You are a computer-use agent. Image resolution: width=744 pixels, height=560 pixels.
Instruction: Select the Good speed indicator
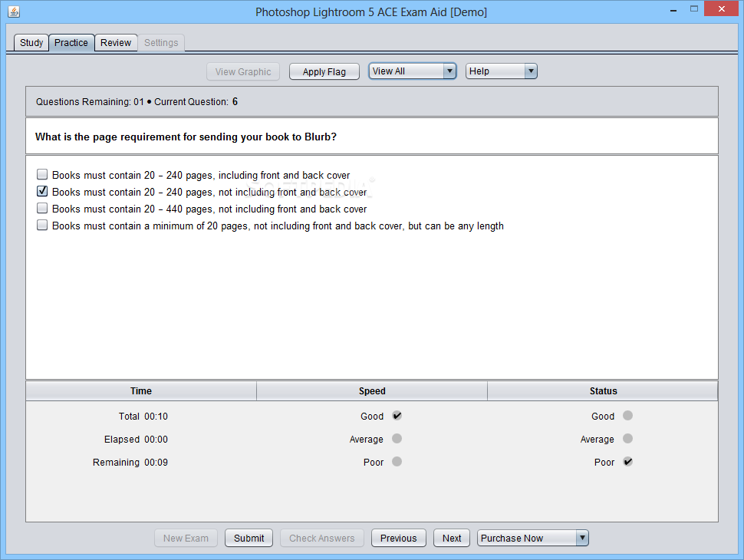click(x=397, y=416)
